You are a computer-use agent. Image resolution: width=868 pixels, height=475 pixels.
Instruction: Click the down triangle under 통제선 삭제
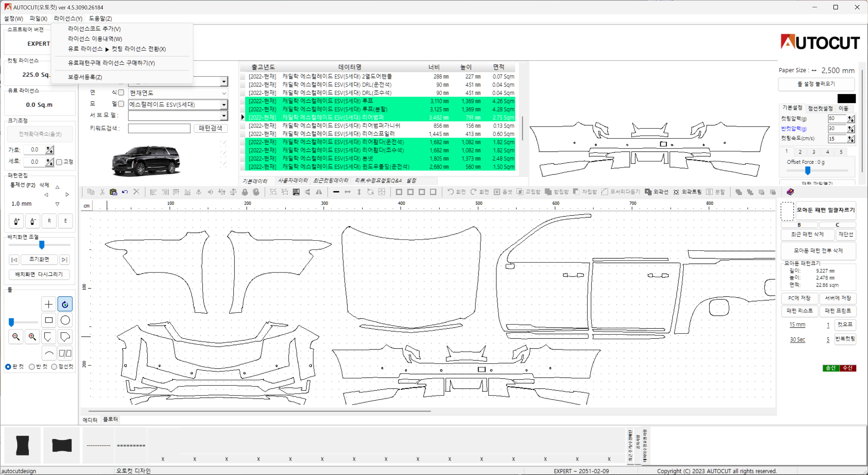tap(57, 204)
